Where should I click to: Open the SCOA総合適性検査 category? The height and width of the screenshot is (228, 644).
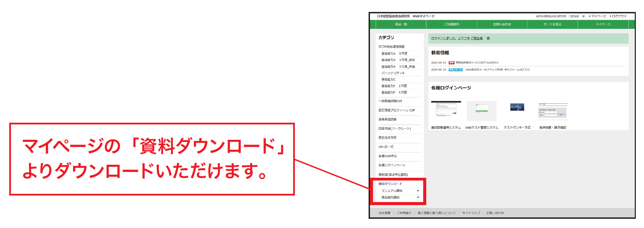[x=391, y=46]
